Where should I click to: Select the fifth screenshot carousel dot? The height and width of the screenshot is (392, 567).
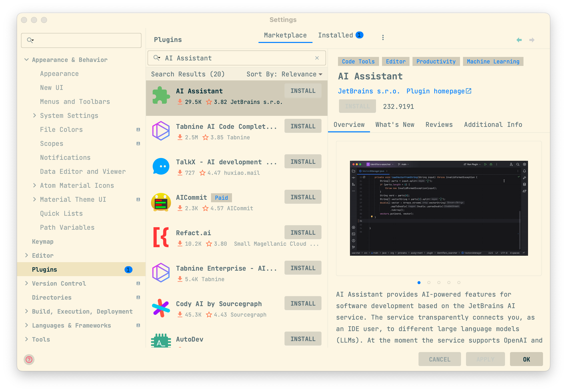point(459,283)
